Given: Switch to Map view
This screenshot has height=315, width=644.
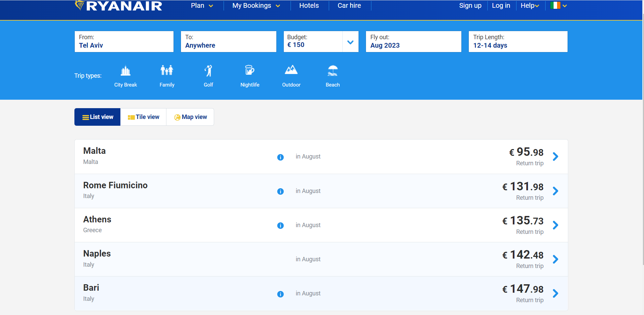Looking at the screenshot, I should click(190, 117).
